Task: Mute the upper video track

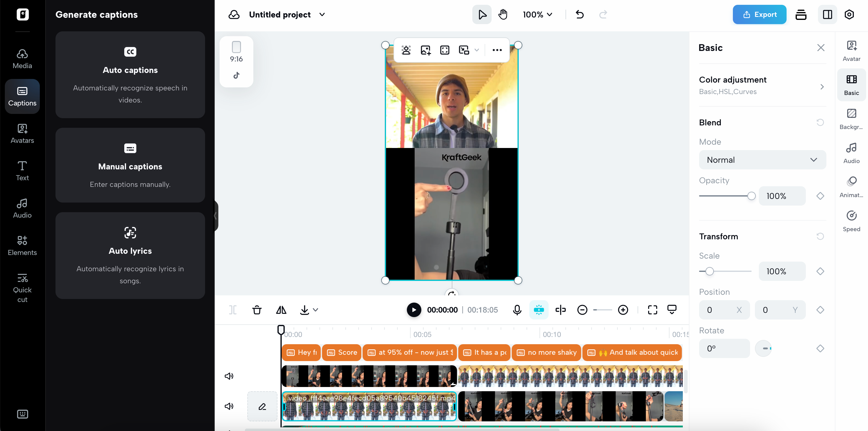Action: coord(229,376)
